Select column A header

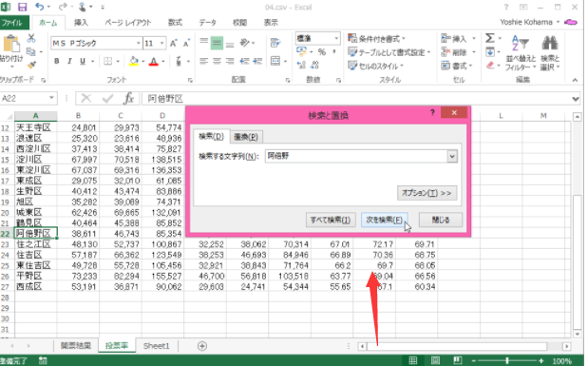(36, 116)
